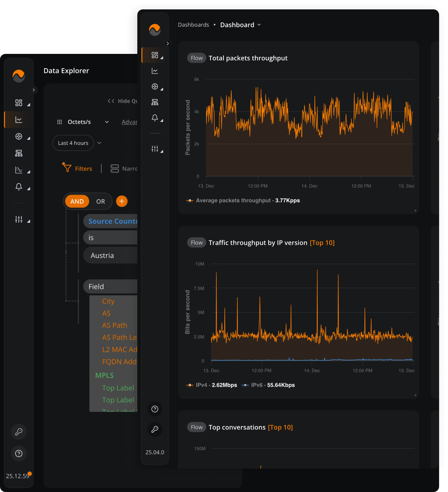Open the Dashboards panel from the sidebar
This screenshot has height=492, width=448.
[x=19, y=103]
